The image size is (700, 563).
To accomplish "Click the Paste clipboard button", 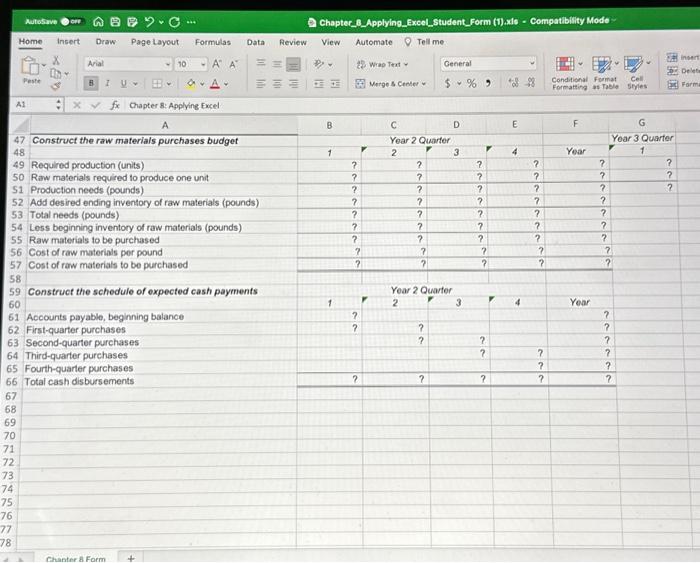I will (31, 70).
